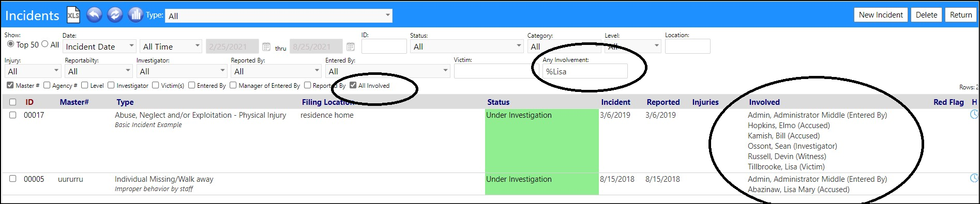
Task: Open the Incident Date dropdown
Action: tap(99, 46)
